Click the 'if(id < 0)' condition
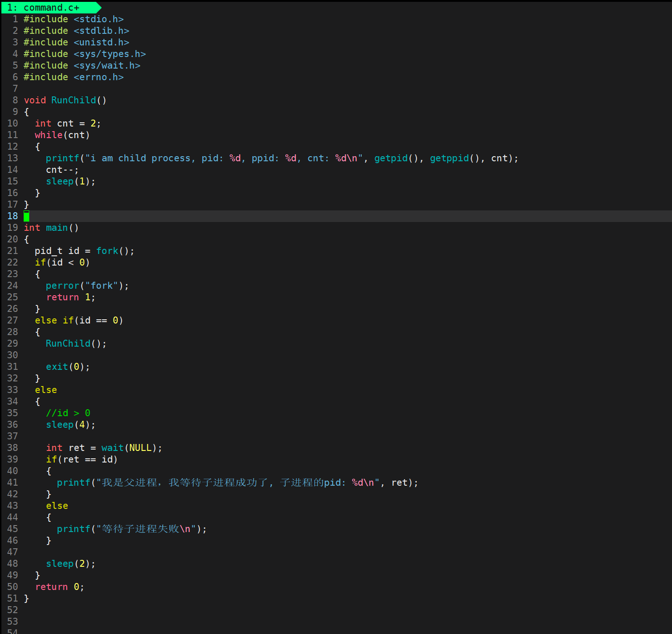Image resolution: width=672 pixels, height=634 pixels. point(62,262)
